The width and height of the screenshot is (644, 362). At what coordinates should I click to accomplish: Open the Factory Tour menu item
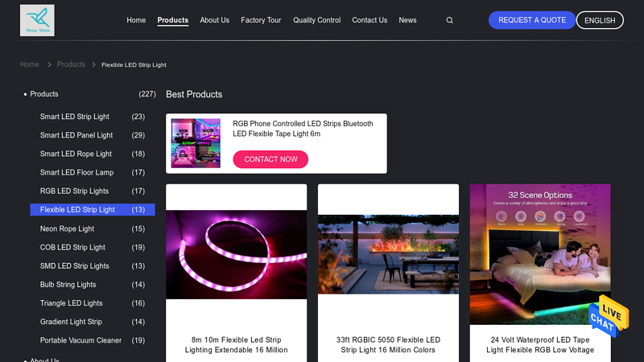[x=261, y=20]
